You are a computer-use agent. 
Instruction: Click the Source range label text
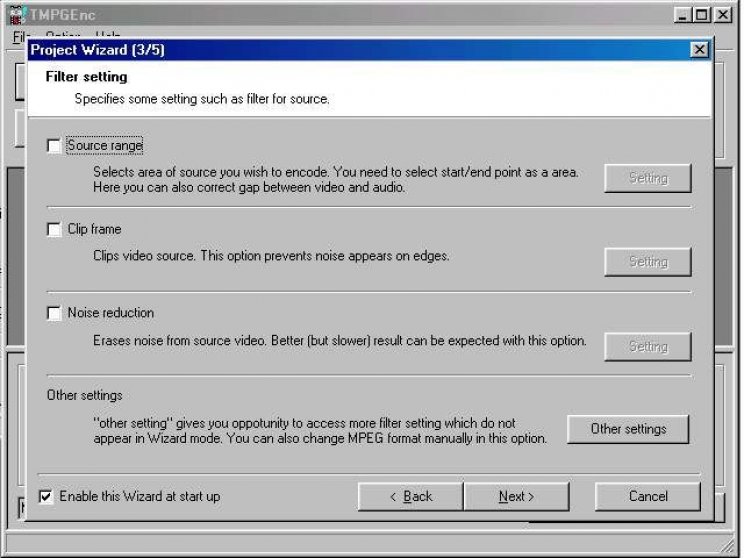[x=105, y=145]
